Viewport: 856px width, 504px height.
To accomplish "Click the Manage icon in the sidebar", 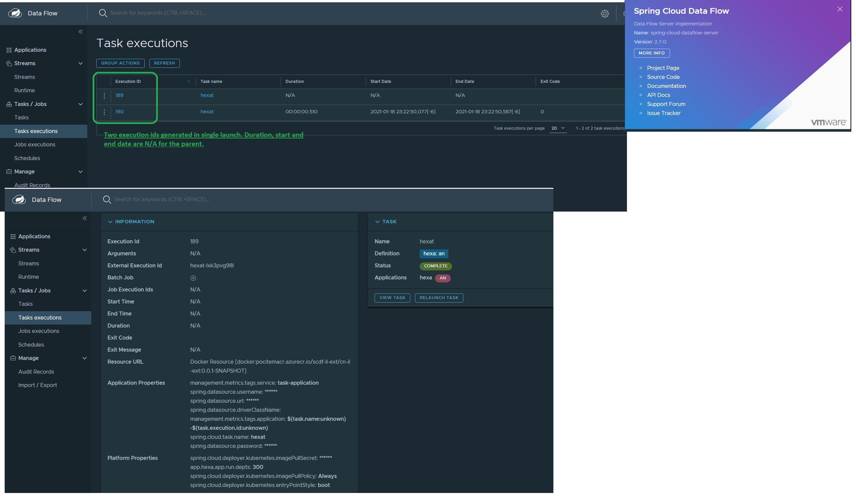I will point(9,171).
